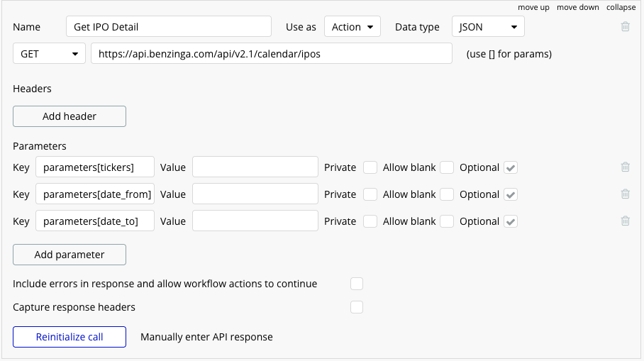The height and width of the screenshot is (361, 644).
Task: Remove the parameters[date_from] row via trash icon
Action: 625,194
